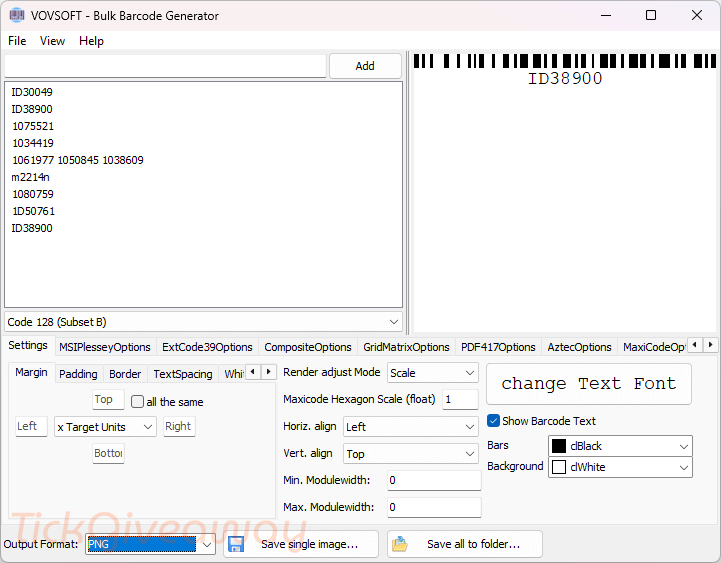Click Save single image button

point(301,544)
